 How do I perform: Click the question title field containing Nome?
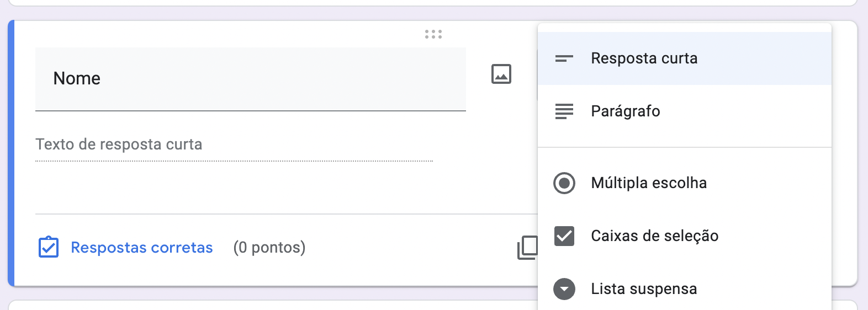[250, 79]
